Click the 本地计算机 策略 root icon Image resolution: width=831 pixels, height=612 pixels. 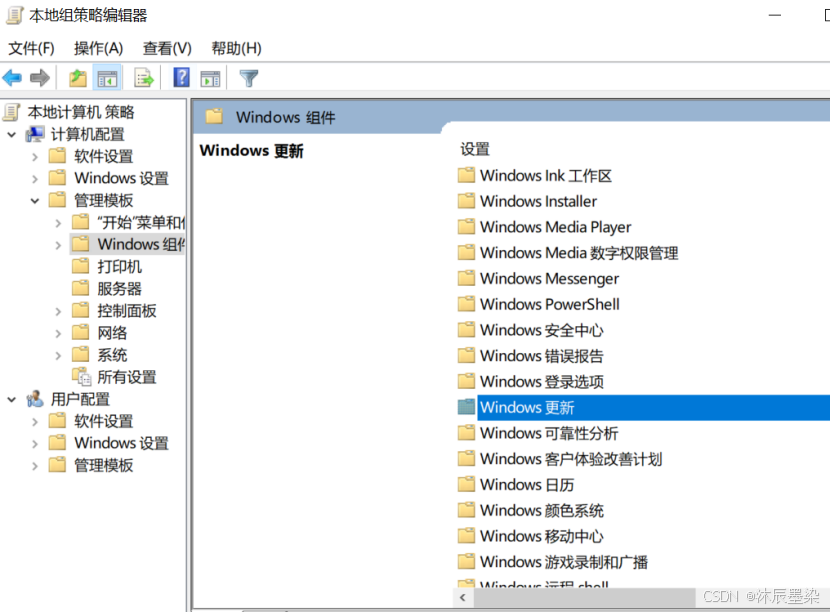coord(12,112)
